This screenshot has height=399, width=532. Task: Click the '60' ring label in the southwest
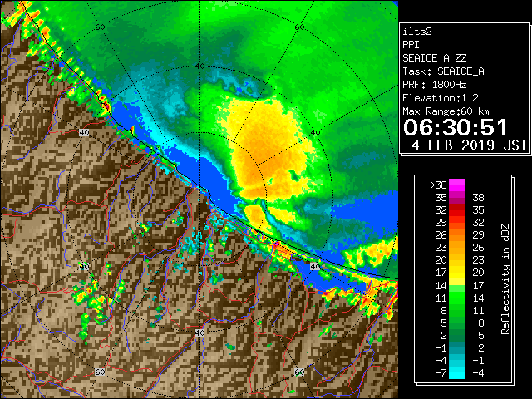coord(100,372)
